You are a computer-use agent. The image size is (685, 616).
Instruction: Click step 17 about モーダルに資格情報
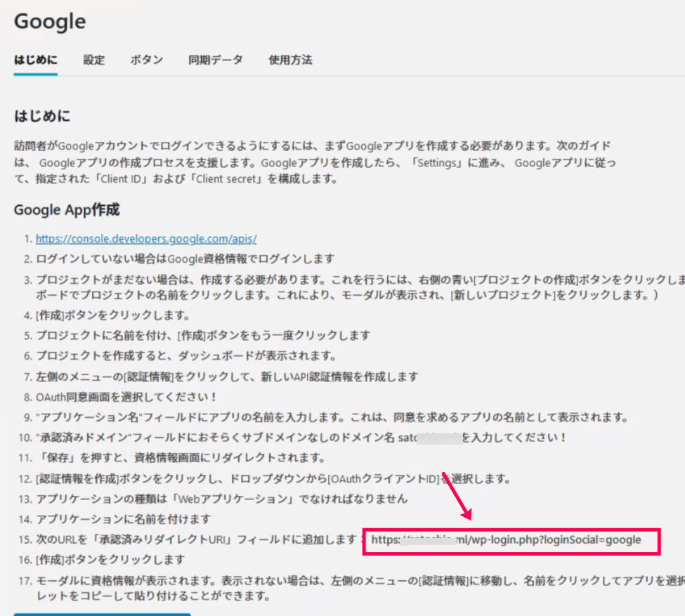pos(360,588)
